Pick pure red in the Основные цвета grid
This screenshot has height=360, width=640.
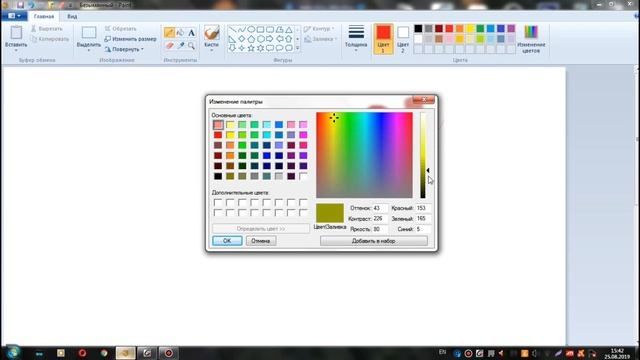point(218,135)
